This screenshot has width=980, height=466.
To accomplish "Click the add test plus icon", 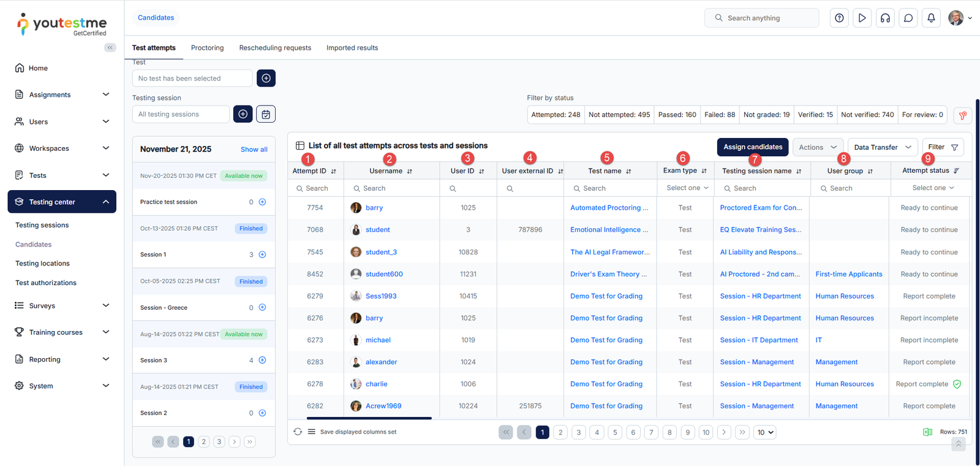I will pyautogui.click(x=266, y=78).
